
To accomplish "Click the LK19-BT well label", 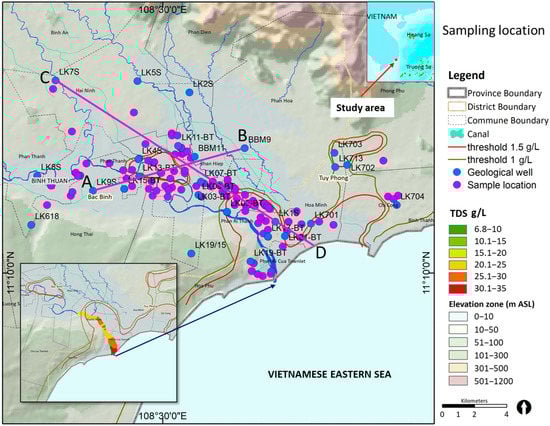I will pos(270,253).
